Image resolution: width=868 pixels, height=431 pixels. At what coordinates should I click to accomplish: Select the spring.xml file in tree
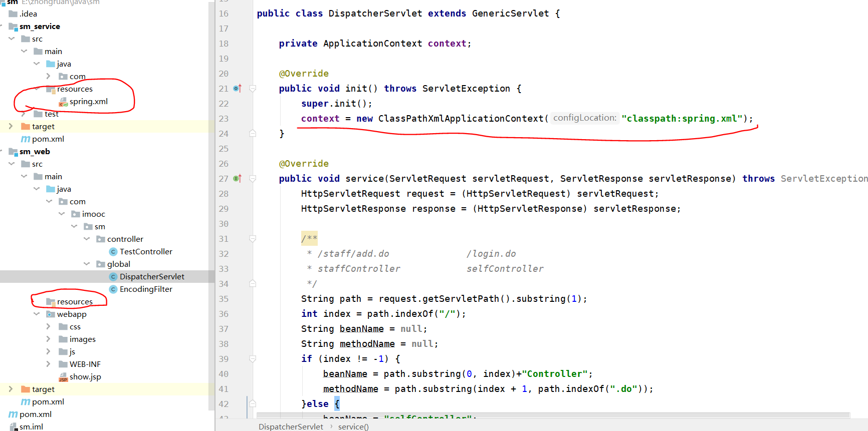click(89, 102)
